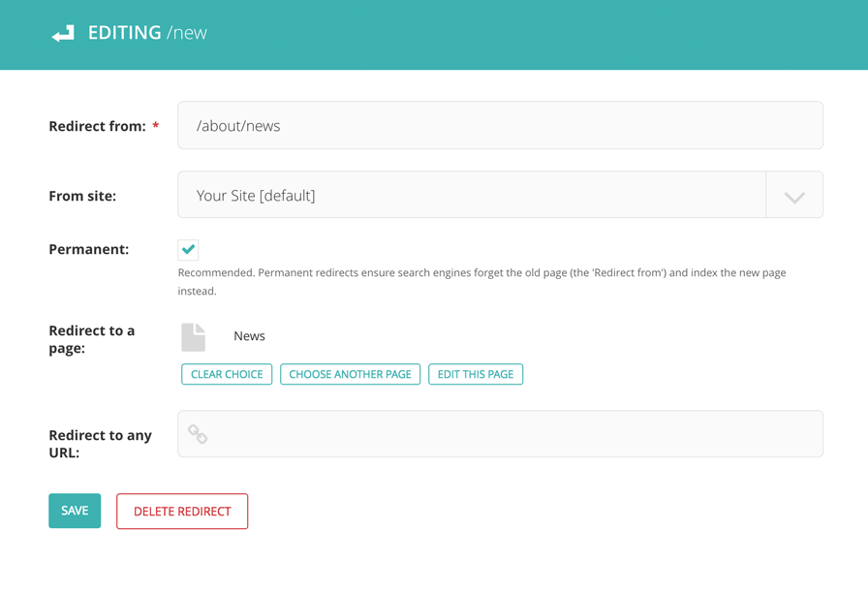Click the Permanent label
Screen dimensions: 868x592
coord(88,249)
